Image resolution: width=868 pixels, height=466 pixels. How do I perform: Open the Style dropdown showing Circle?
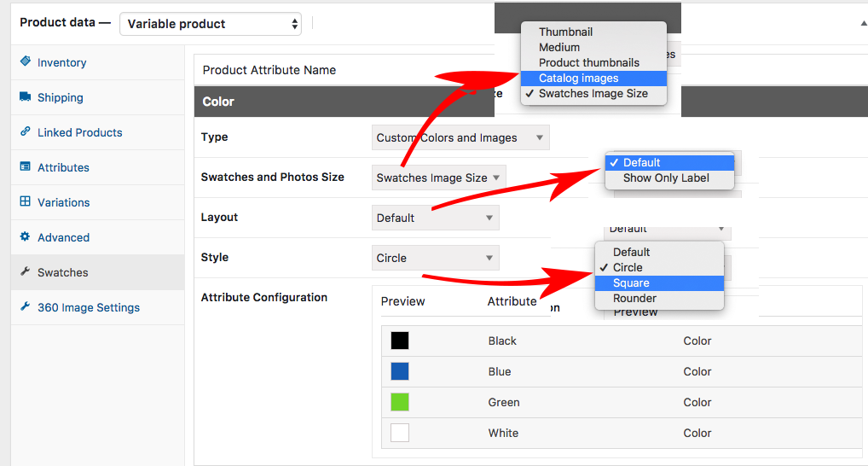click(435, 258)
